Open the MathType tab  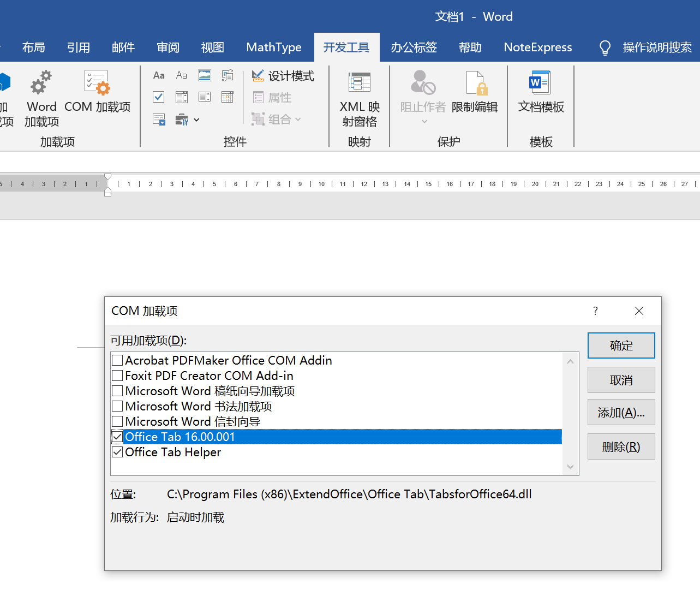click(x=274, y=47)
